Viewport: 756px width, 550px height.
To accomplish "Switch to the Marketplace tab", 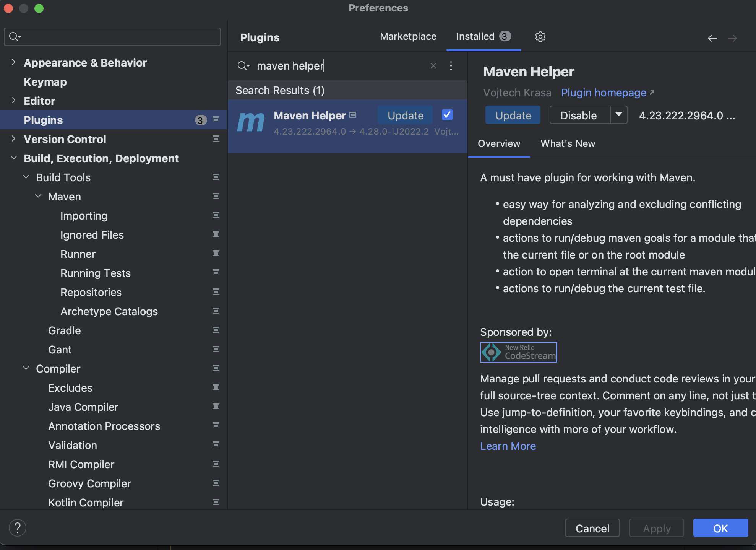I will coord(408,37).
